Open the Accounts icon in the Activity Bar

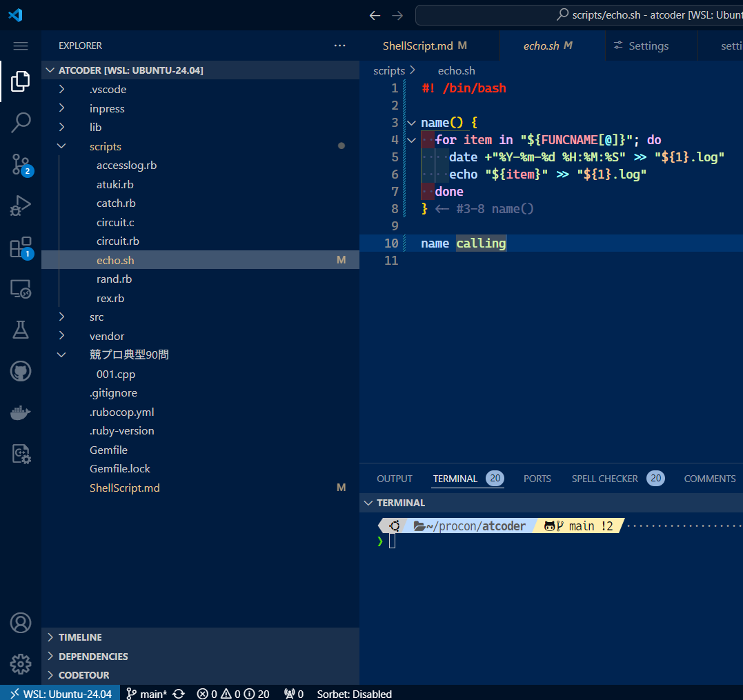20,622
